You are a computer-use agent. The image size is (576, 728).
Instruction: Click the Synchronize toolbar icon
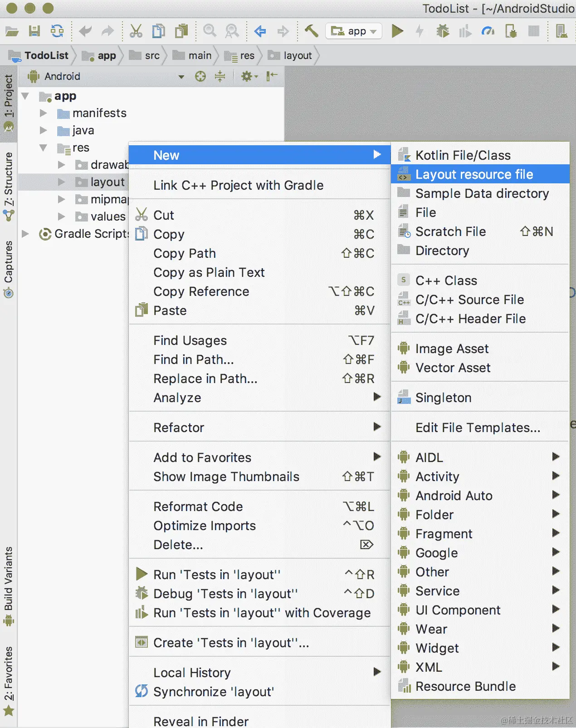[x=57, y=31]
